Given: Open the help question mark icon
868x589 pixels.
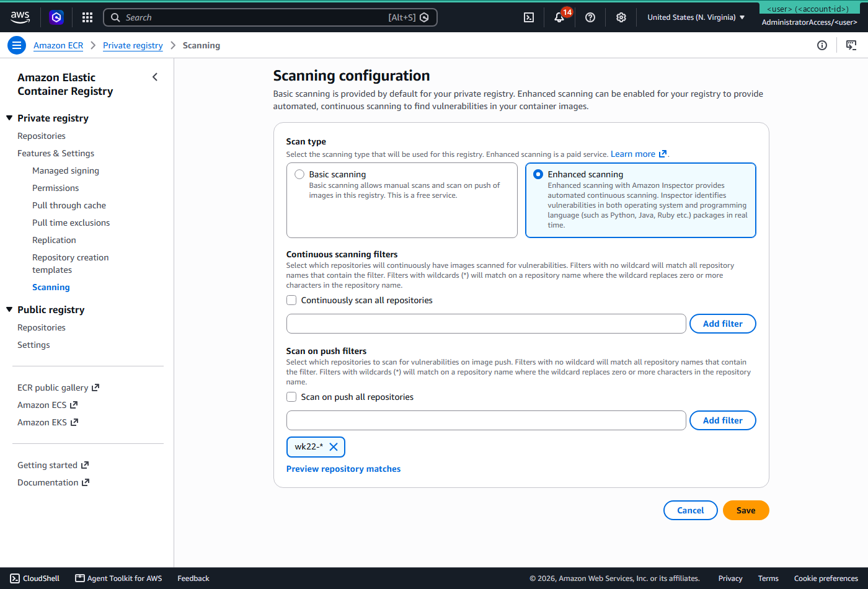Looking at the screenshot, I should pos(590,17).
